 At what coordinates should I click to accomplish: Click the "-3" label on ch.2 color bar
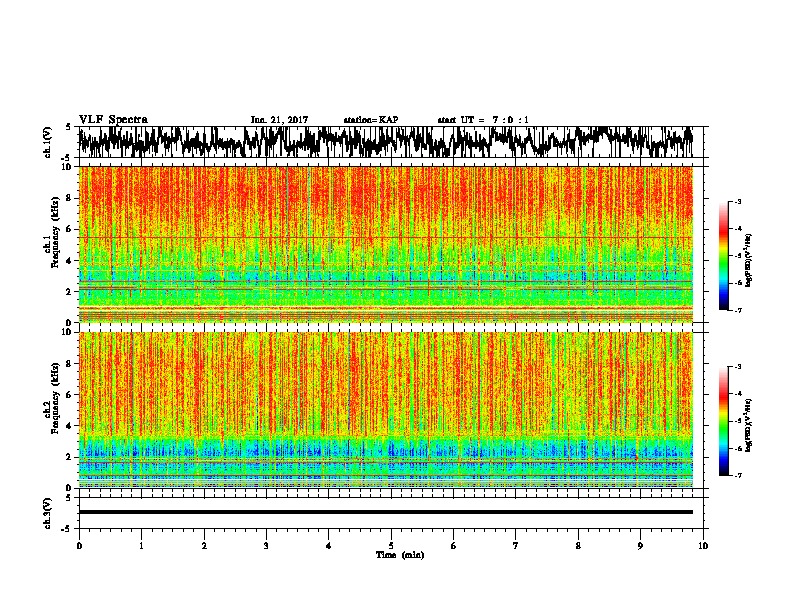(x=737, y=367)
